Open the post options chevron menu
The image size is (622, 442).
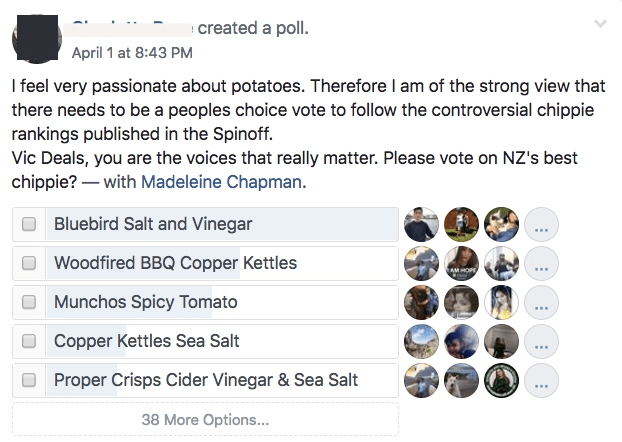[x=600, y=23]
